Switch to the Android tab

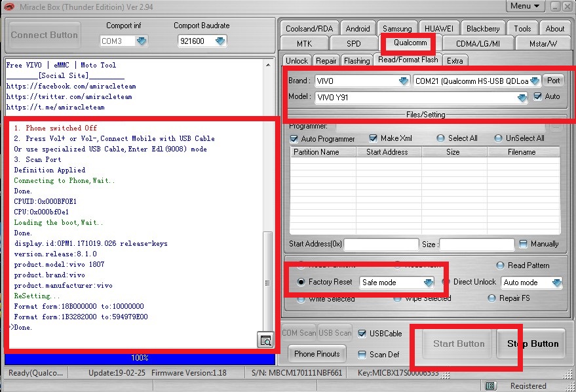click(x=357, y=29)
